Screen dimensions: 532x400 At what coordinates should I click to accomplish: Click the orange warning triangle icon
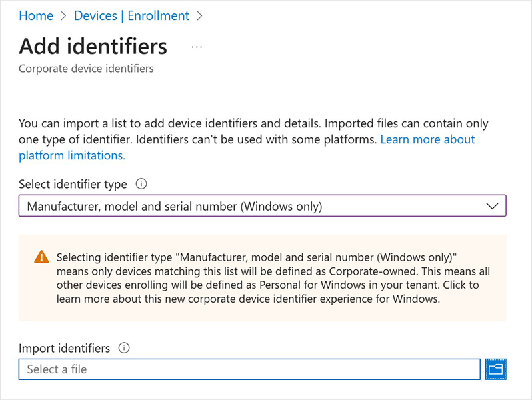coord(41,257)
